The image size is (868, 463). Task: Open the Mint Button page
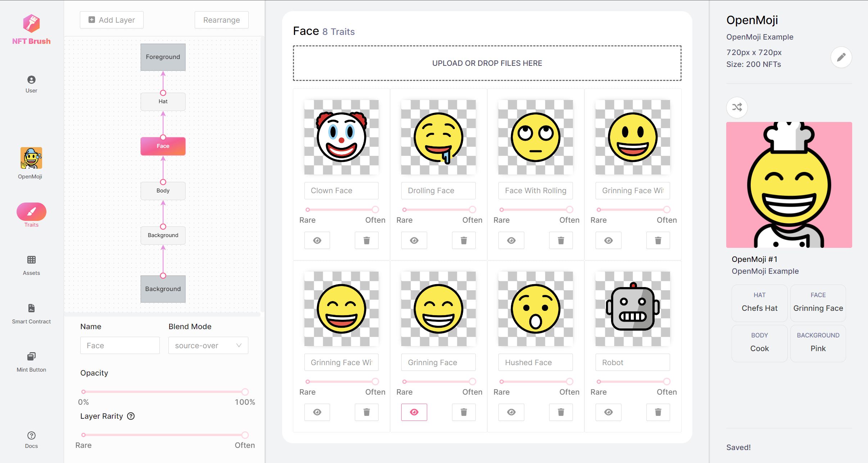coord(31,362)
